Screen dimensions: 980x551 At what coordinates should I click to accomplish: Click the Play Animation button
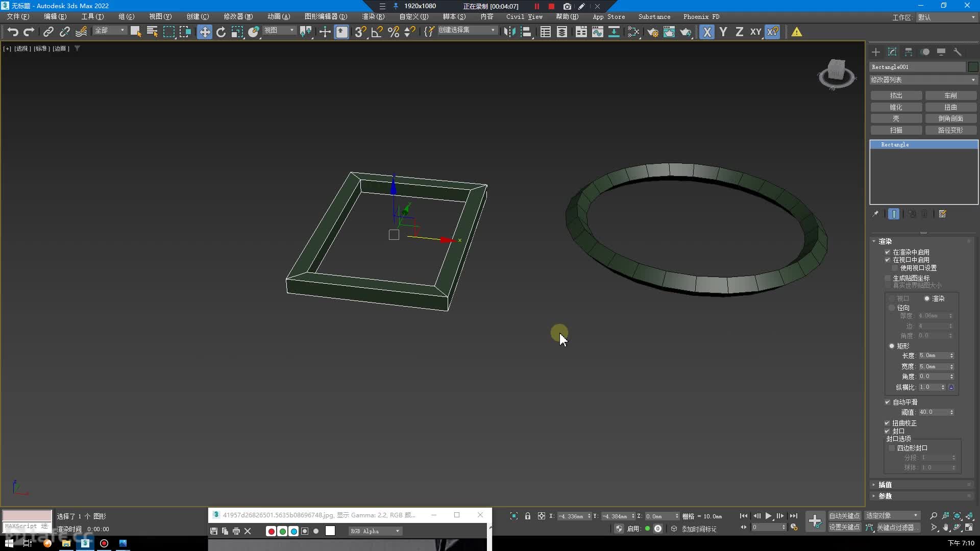pos(768,516)
